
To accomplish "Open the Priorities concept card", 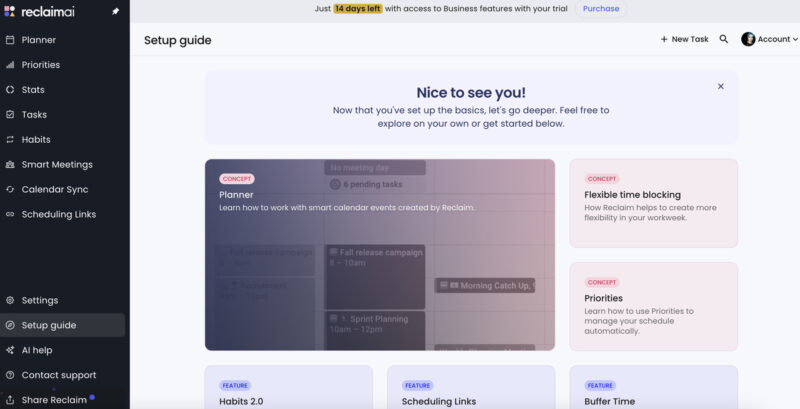I will (x=654, y=306).
